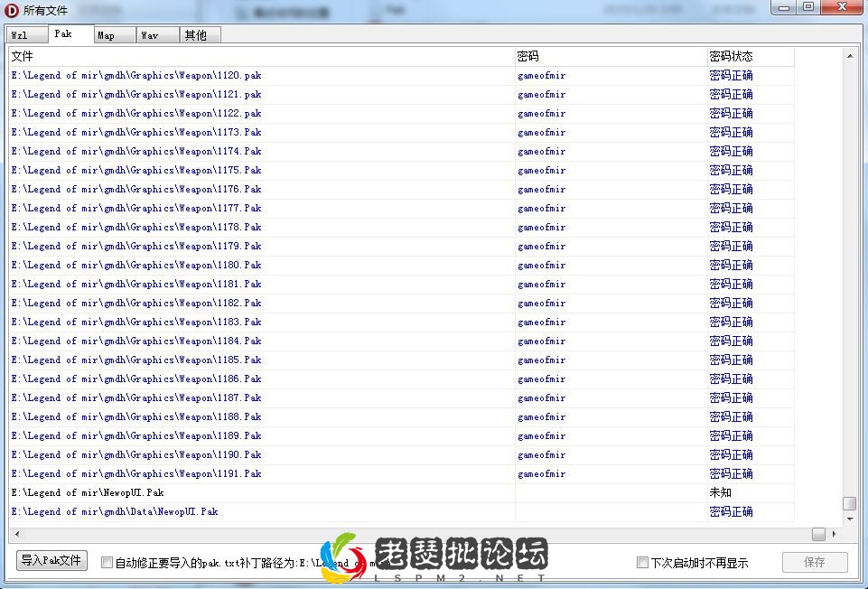Click the 保存 button
Viewport: 868px width, 589px height.
pos(814,561)
